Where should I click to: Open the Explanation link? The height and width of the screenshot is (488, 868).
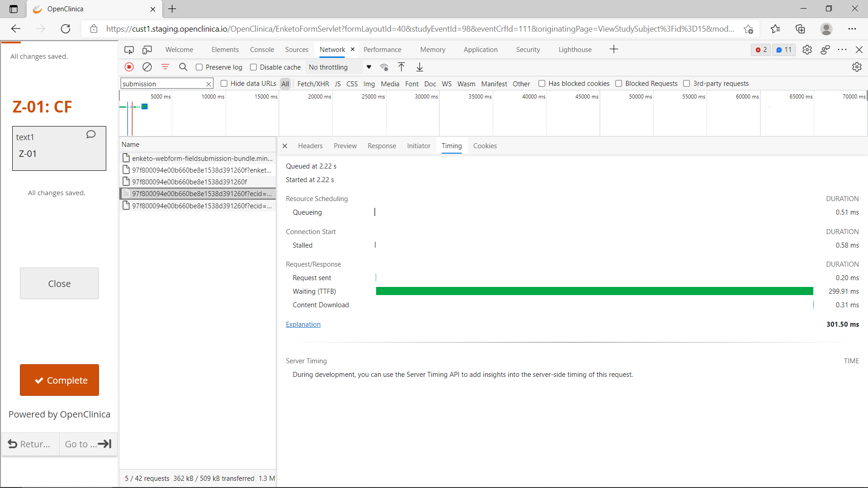303,324
